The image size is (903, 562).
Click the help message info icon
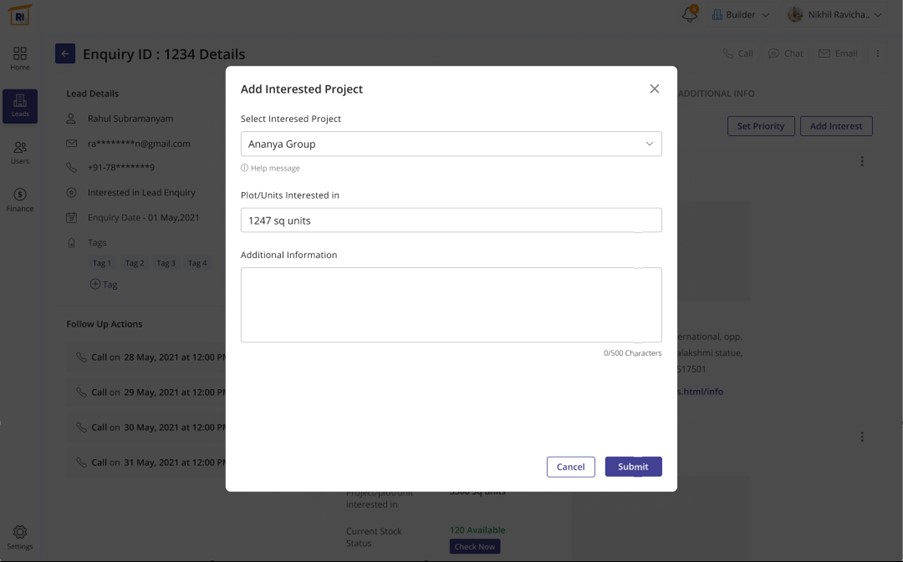click(245, 168)
